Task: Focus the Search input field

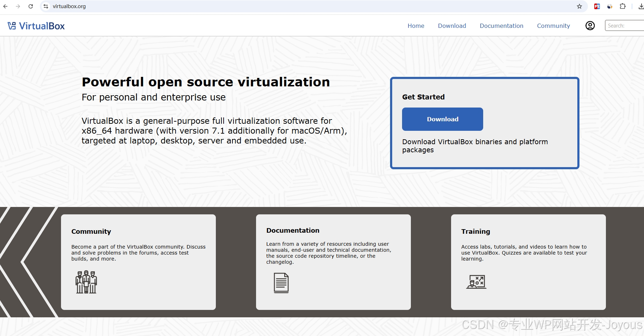Action: 625,26
